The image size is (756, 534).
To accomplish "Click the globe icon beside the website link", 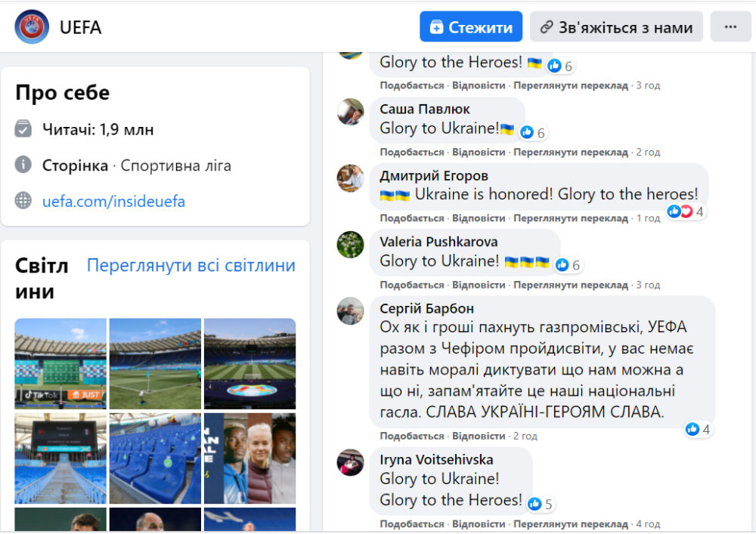I will pos(23,201).
